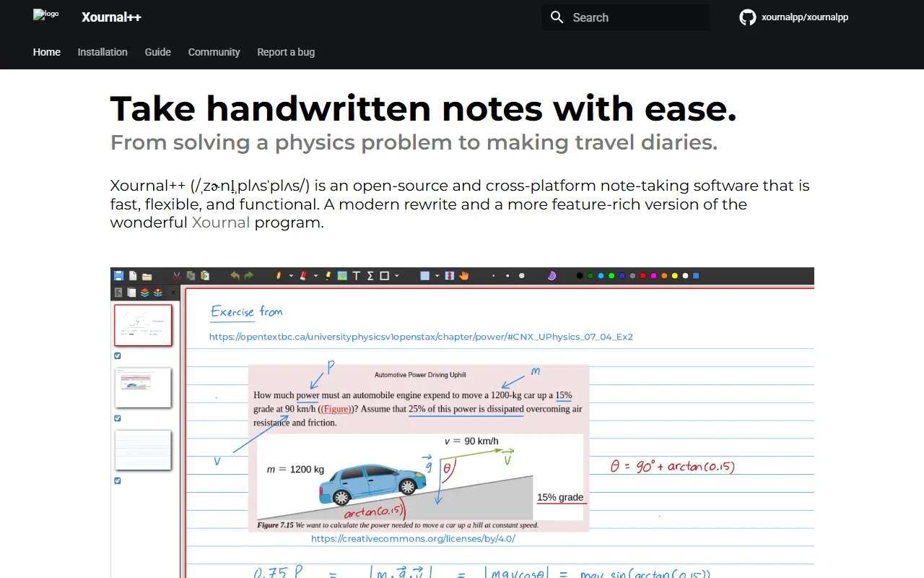
Task: Go to the Home tab
Action: 47,52
